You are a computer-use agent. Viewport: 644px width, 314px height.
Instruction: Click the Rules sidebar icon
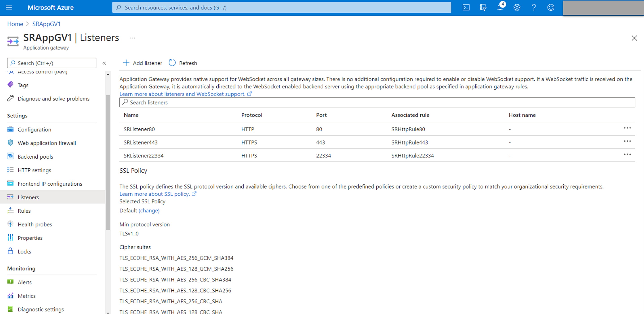pos(11,211)
